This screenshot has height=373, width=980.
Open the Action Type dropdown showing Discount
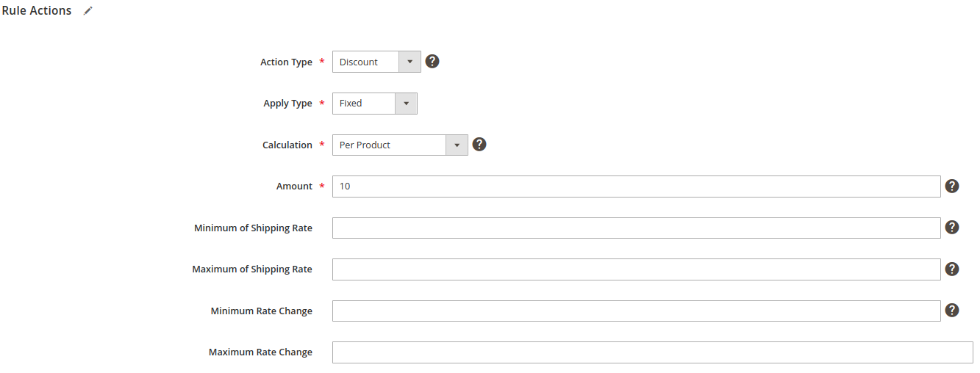point(376,62)
